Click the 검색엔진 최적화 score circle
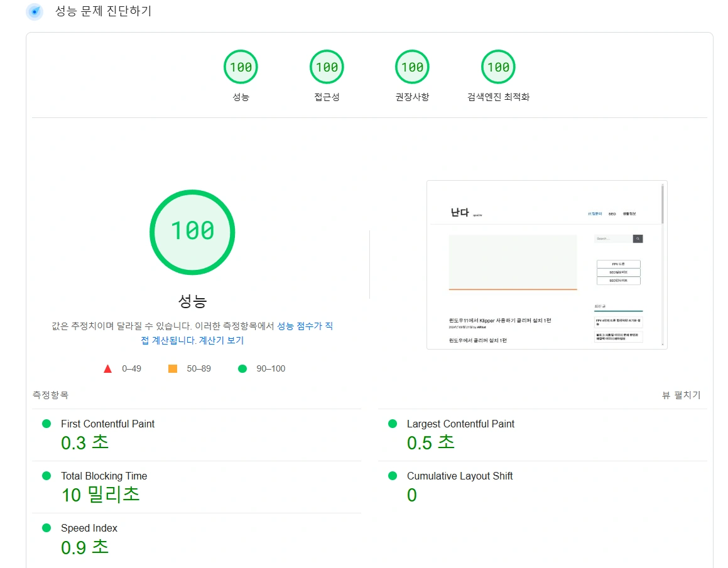 [498, 67]
